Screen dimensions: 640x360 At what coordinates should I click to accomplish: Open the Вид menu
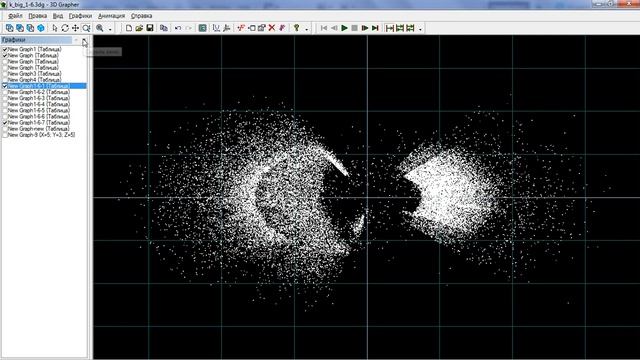click(58, 16)
